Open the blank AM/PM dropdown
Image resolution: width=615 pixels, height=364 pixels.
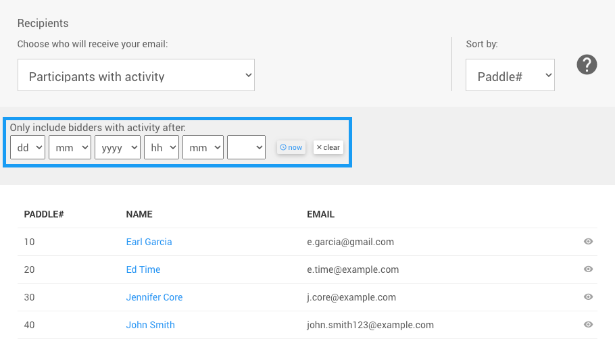point(246,147)
